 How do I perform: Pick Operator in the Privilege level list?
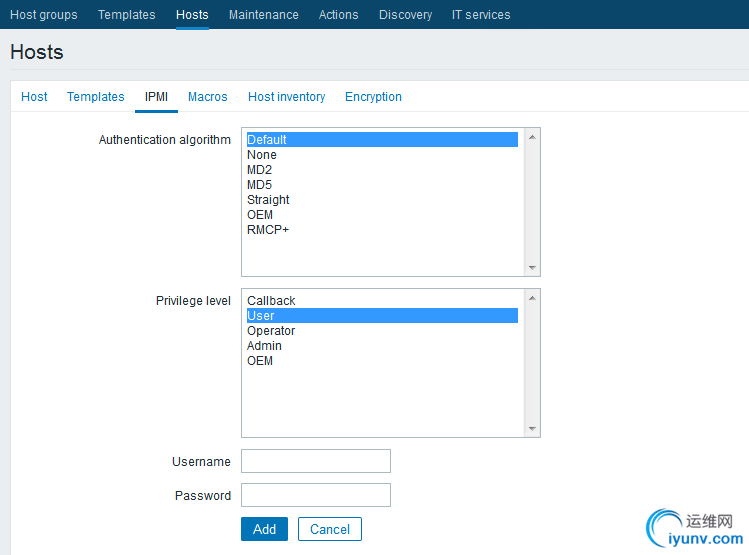point(271,331)
